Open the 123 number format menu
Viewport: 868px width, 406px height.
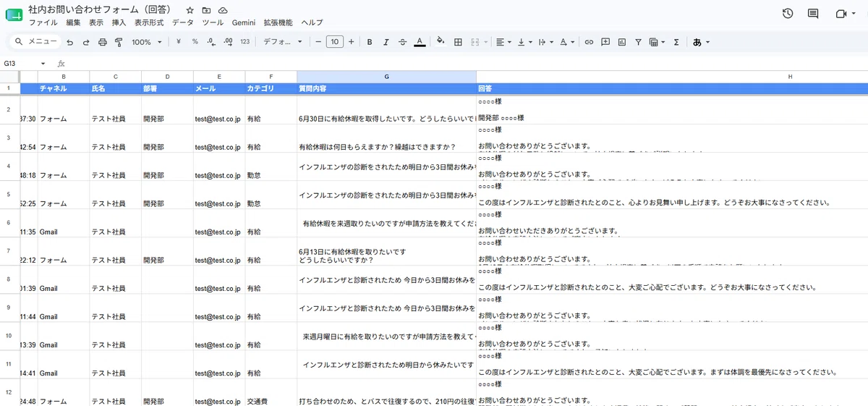[x=244, y=42]
